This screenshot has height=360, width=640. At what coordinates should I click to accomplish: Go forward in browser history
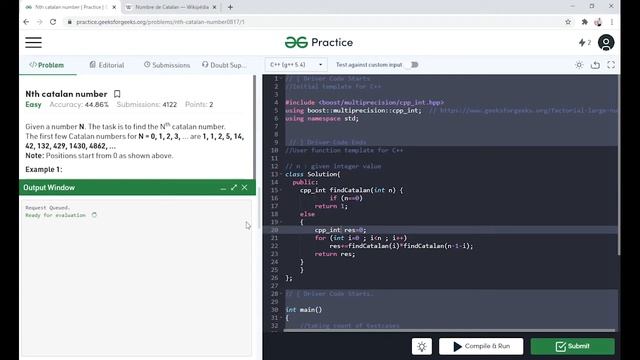(40, 22)
